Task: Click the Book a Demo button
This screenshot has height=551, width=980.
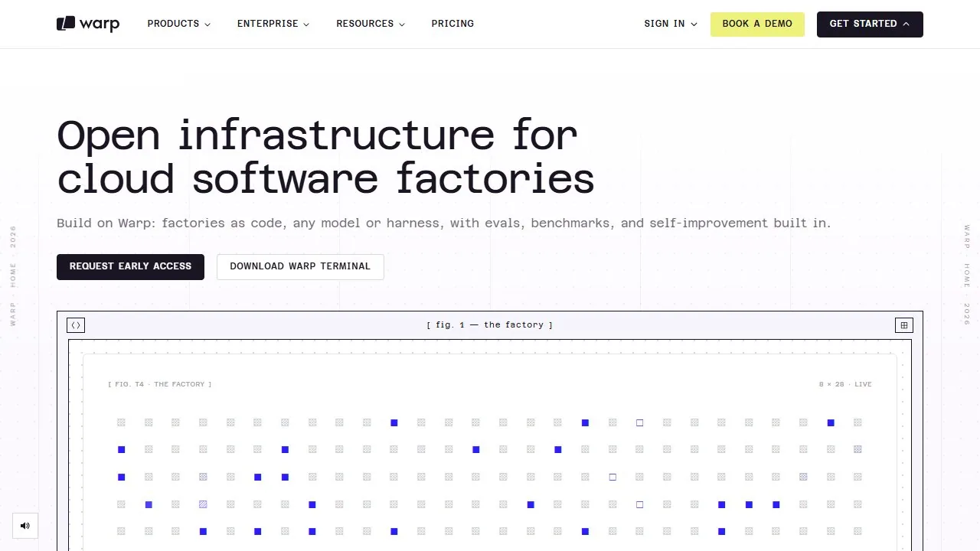Action: [757, 24]
